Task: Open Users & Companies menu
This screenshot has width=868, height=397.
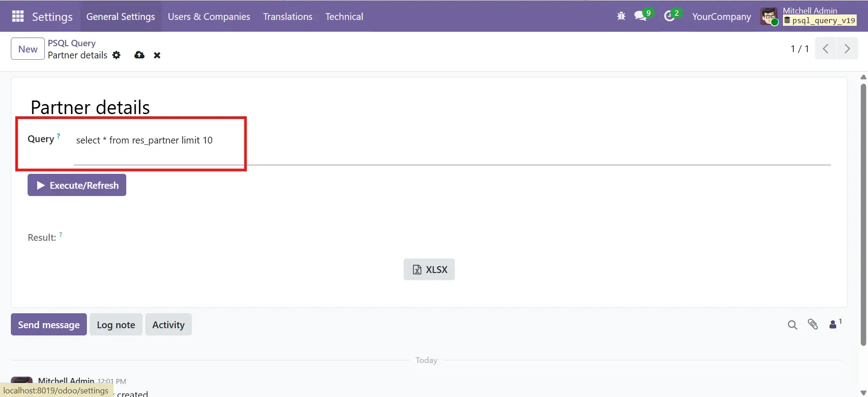Action: (209, 16)
